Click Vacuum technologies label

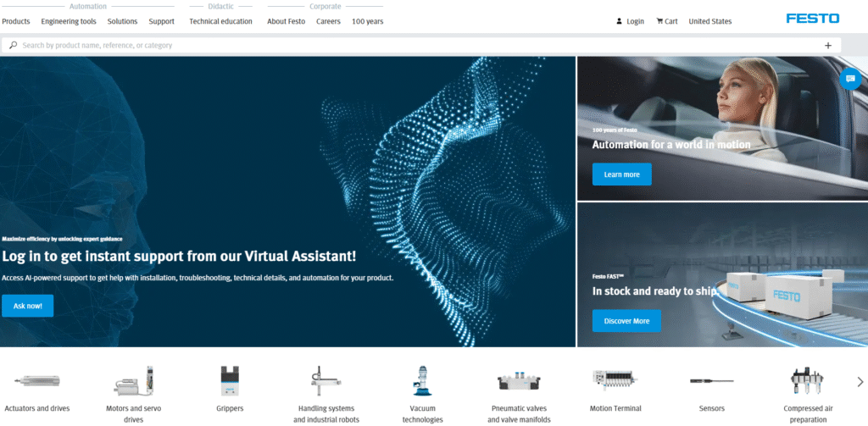[x=422, y=414]
